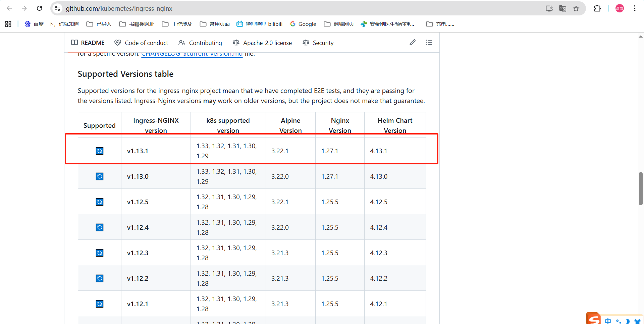Click the supported icon for v1.13.1

pos(100,151)
